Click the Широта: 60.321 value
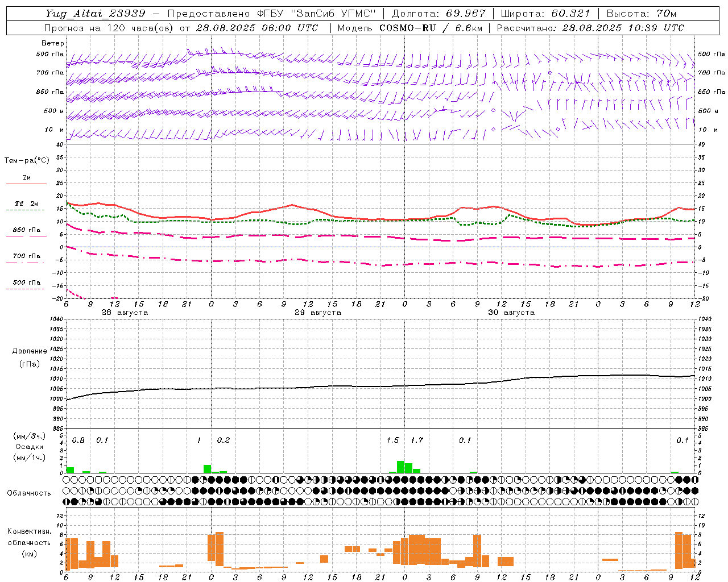728x582 pixels. pyautogui.click(x=545, y=14)
